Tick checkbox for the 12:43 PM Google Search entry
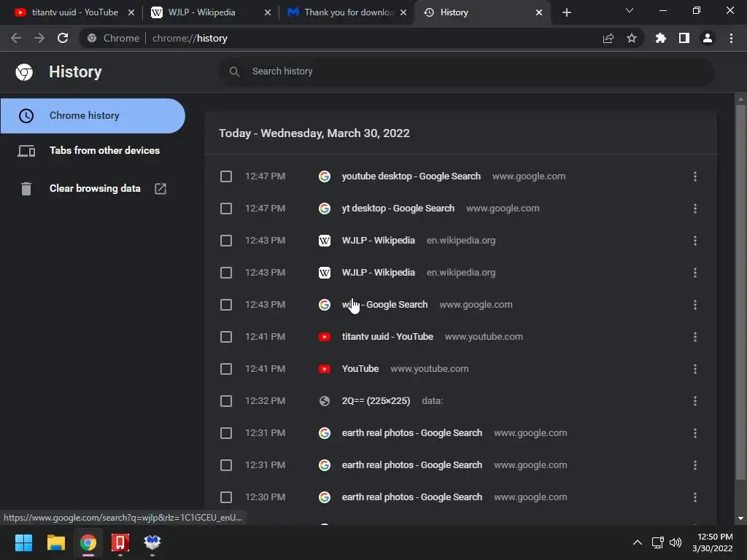The image size is (747, 560). pyautogui.click(x=226, y=305)
